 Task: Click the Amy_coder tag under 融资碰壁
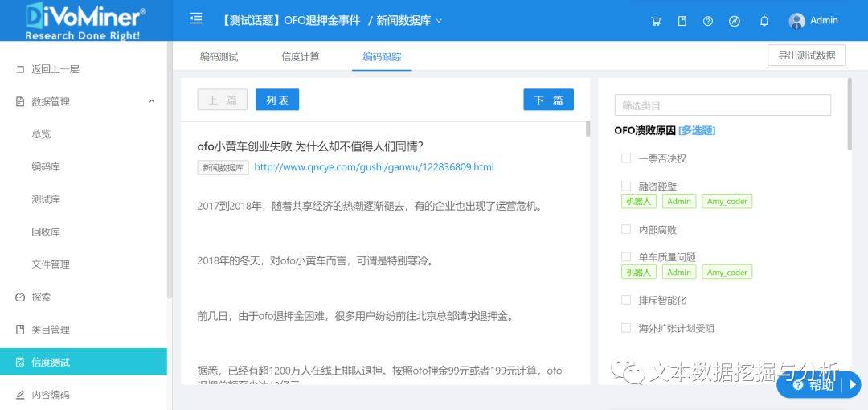[727, 202]
